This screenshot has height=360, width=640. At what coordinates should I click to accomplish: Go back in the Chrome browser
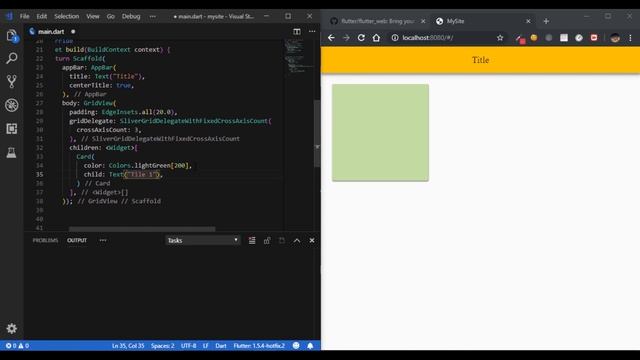pos(331,38)
